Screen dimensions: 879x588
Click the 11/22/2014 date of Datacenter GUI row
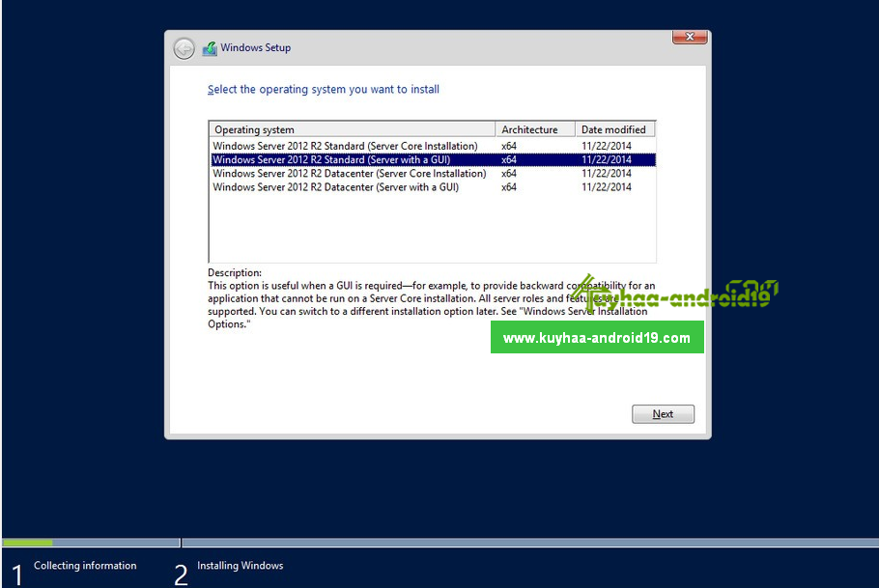click(x=606, y=187)
